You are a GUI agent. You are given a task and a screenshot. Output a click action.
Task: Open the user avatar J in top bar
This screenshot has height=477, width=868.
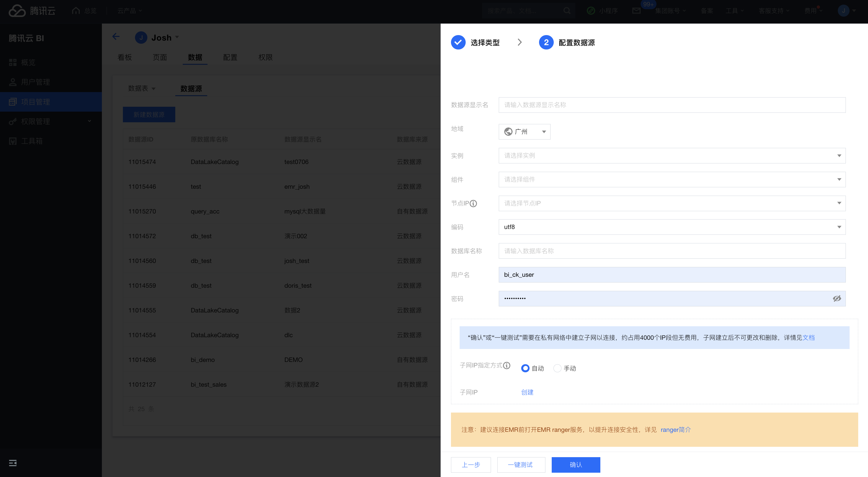pos(843,11)
